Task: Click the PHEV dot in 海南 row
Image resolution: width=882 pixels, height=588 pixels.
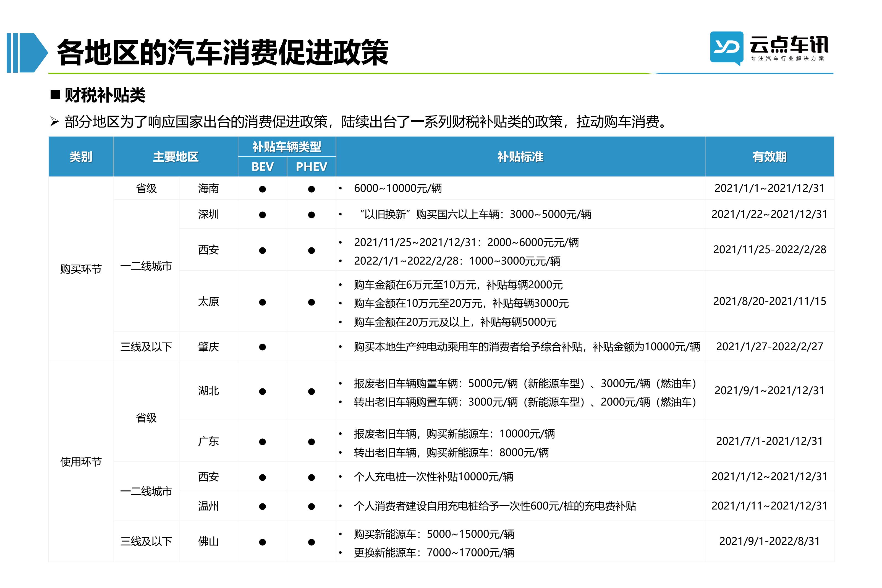Action: (311, 189)
